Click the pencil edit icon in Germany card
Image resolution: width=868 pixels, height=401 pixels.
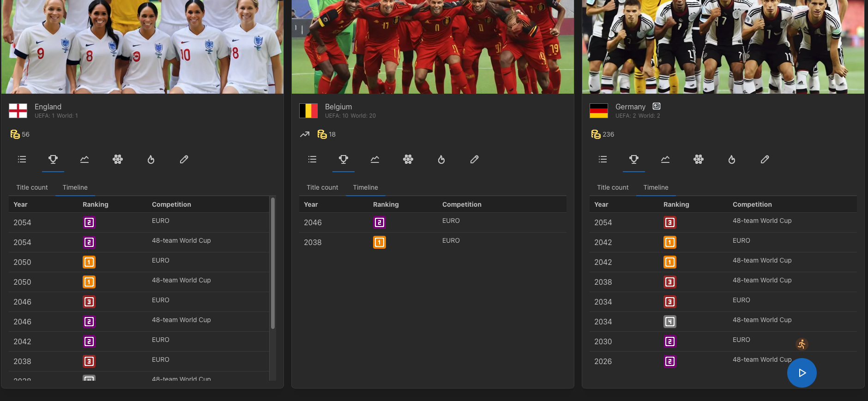pyautogui.click(x=765, y=159)
